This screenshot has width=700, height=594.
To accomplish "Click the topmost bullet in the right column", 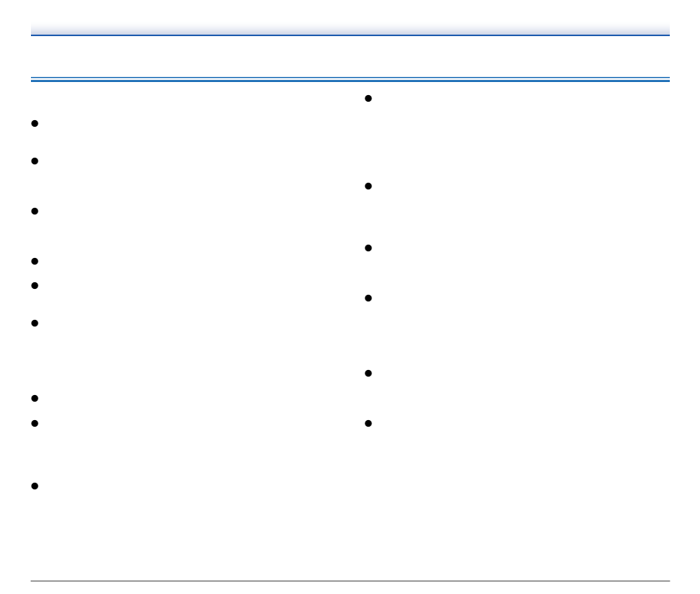I will [368, 98].
